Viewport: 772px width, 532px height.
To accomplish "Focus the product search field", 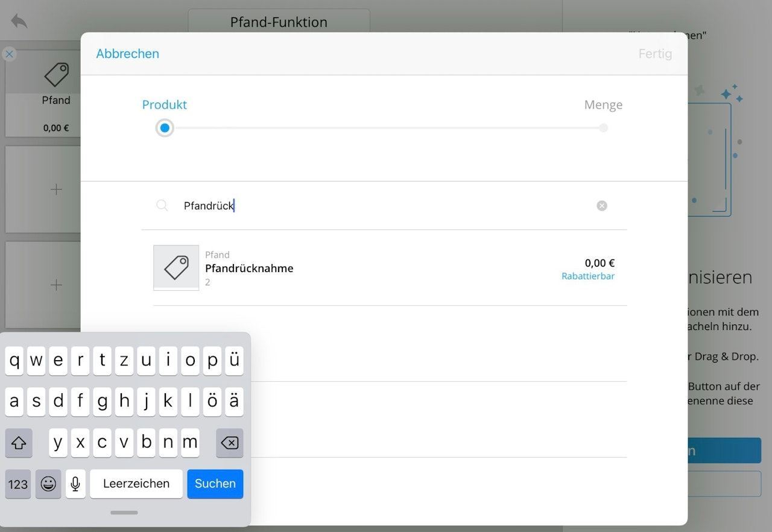I will click(x=384, y=206).
